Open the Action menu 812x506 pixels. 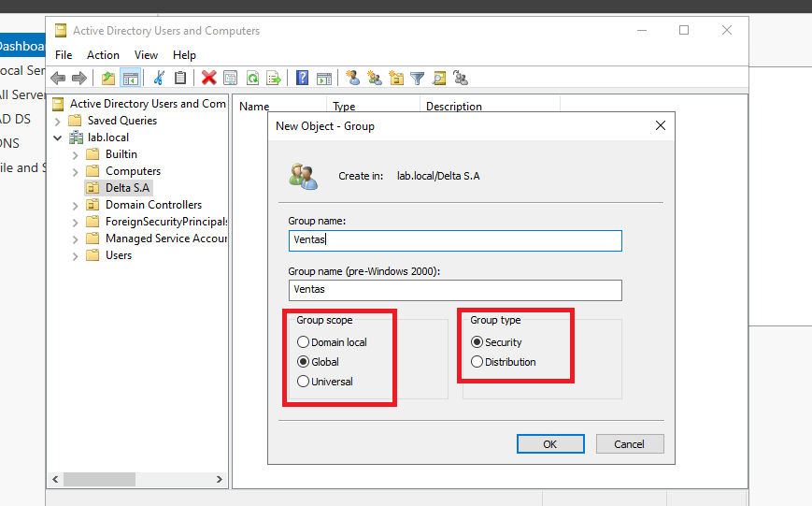point(103,55)
